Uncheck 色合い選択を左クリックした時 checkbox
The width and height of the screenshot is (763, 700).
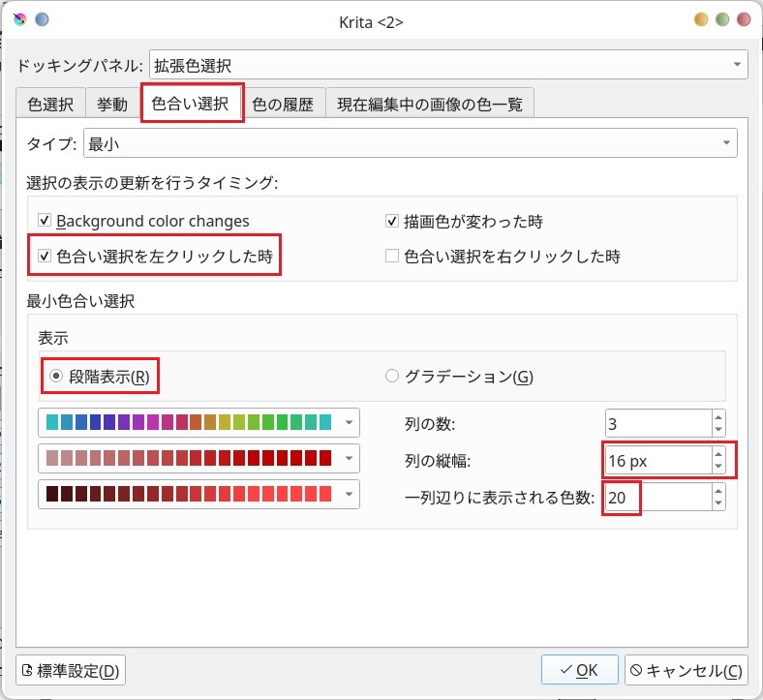(x=44, y=257)
